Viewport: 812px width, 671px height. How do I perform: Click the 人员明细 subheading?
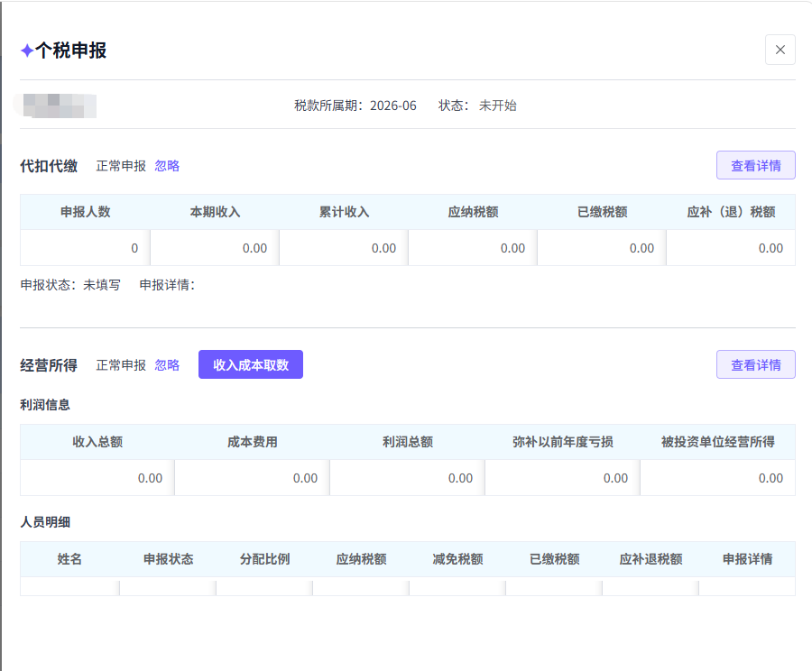click(x=45, y=522)
